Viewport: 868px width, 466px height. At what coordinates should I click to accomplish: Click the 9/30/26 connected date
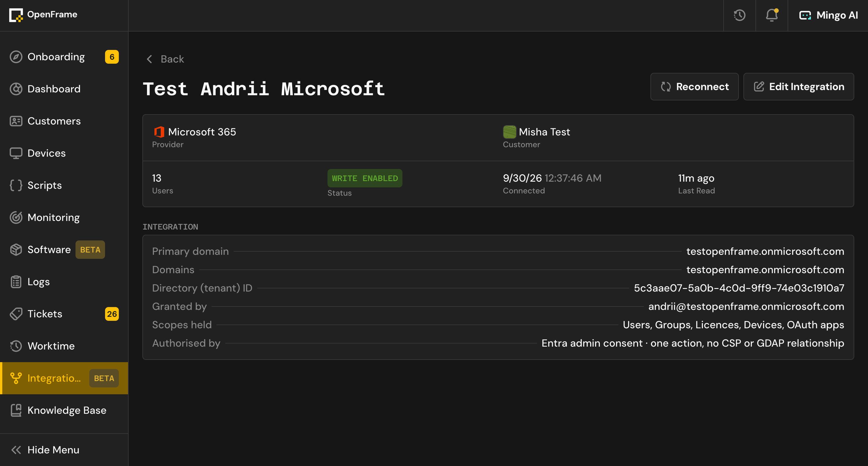(522, 178)
